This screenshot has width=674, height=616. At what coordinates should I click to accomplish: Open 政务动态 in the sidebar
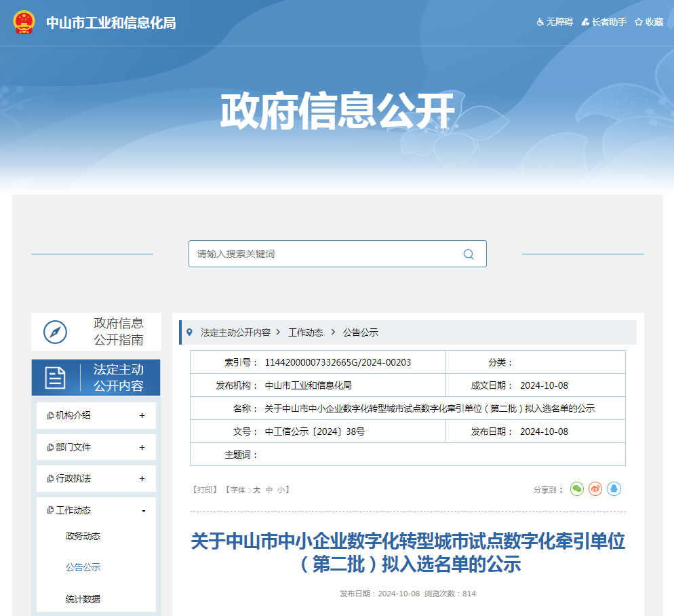83,536
